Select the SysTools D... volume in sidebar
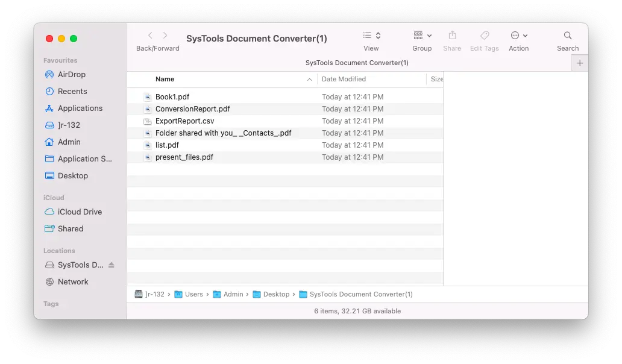622x364 pixels. 80,265
